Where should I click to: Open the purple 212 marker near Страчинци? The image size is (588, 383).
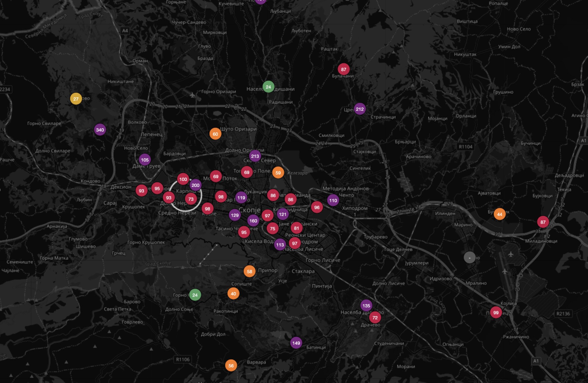coord(359,109)
